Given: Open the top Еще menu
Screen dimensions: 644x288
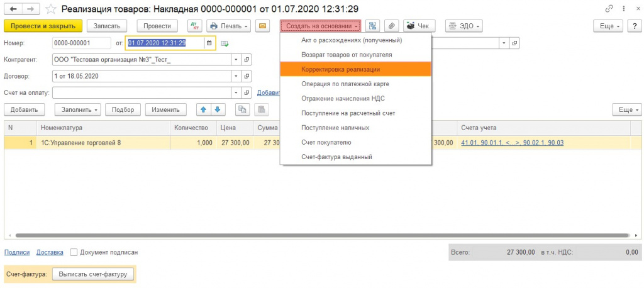Looking at the screenshot, I should (x=609, y=26).
